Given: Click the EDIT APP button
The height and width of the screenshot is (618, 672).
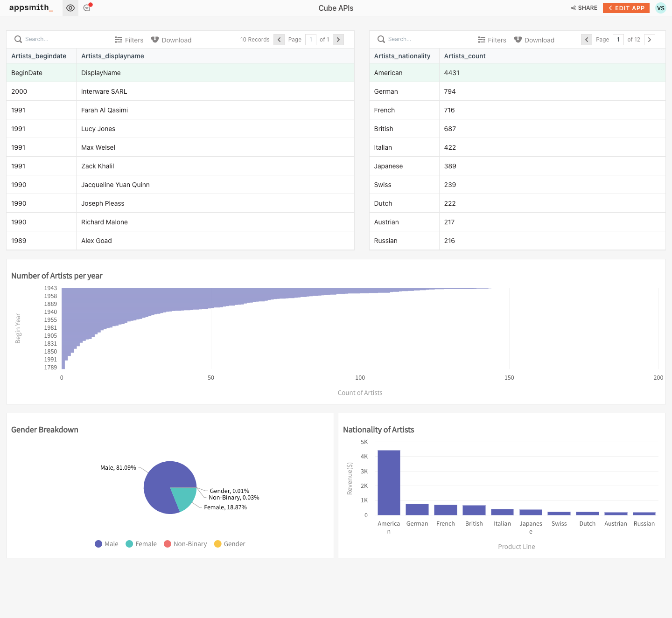Looking at the screenshot, I should [626, 8].
